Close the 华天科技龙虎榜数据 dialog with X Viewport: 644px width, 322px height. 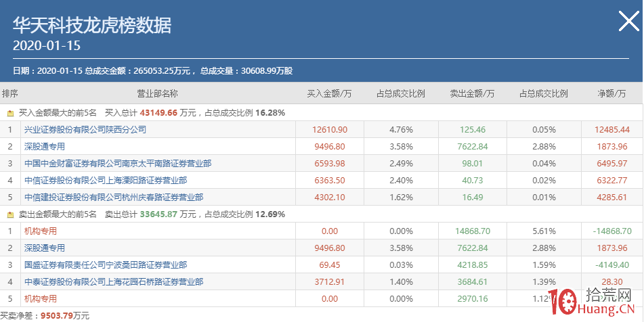coord(629,21)
